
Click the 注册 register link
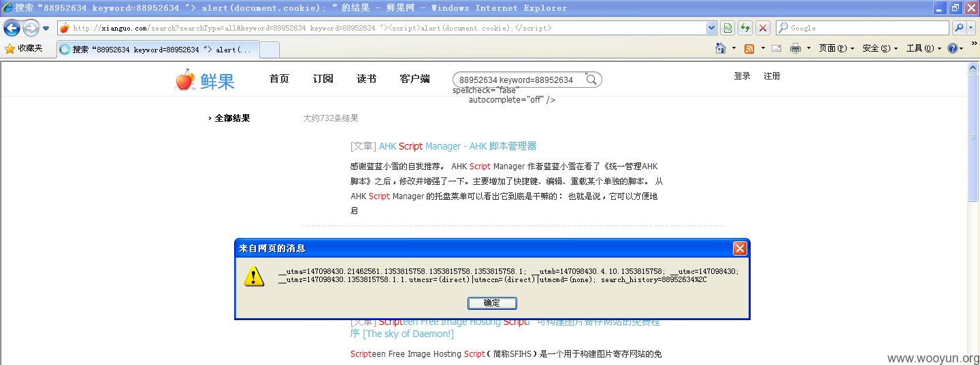[x=772, y=76]
